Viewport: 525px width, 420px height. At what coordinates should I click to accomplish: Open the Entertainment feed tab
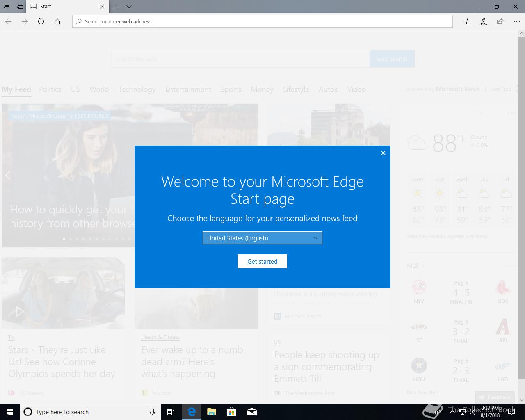188,89
